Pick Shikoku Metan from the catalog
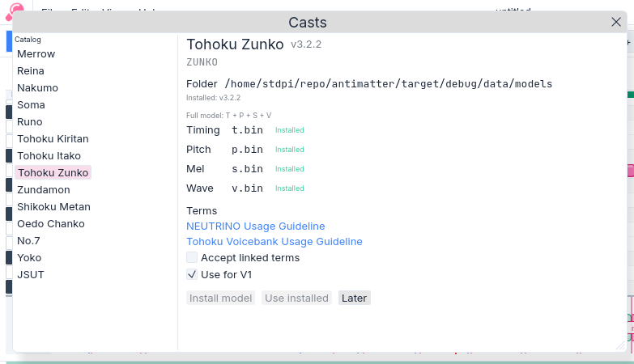This screenshot has height=364, width=634. tap(53, 207)
